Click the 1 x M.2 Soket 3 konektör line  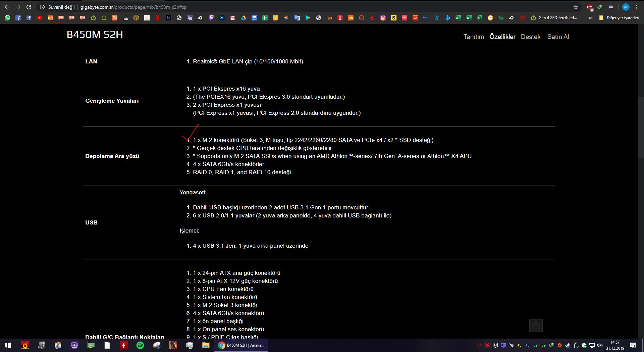(x=225, y=305)
